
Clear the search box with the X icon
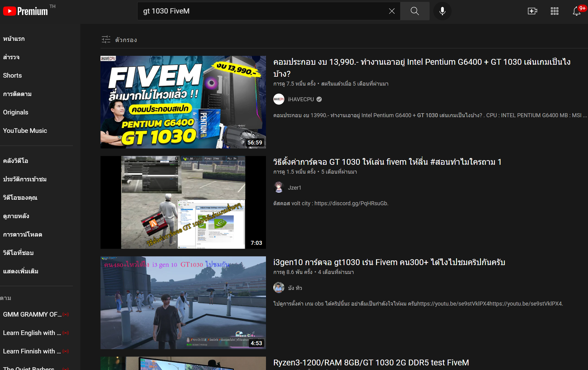pos(392,11)
